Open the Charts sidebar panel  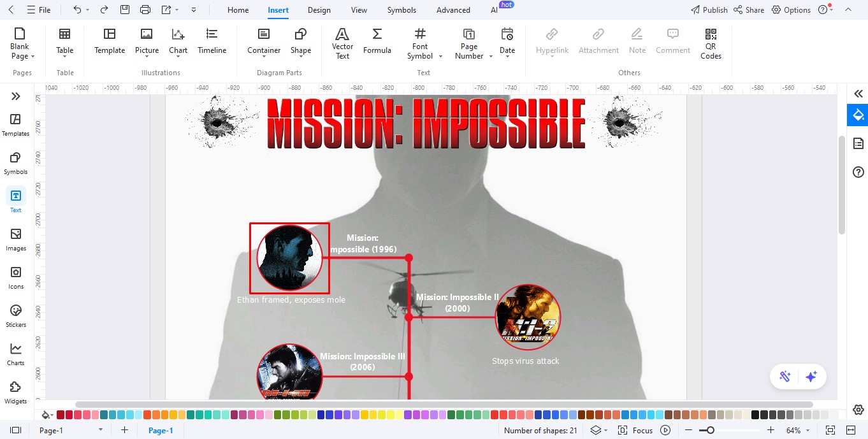(16, 354)
